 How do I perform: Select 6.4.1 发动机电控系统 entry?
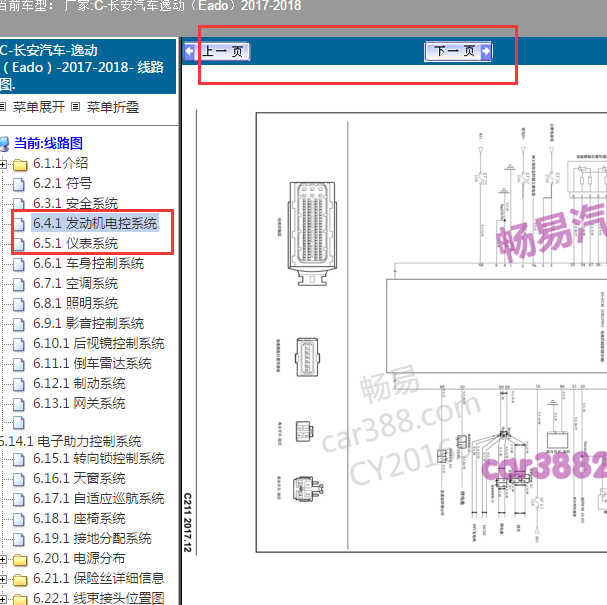click(95, 223)
